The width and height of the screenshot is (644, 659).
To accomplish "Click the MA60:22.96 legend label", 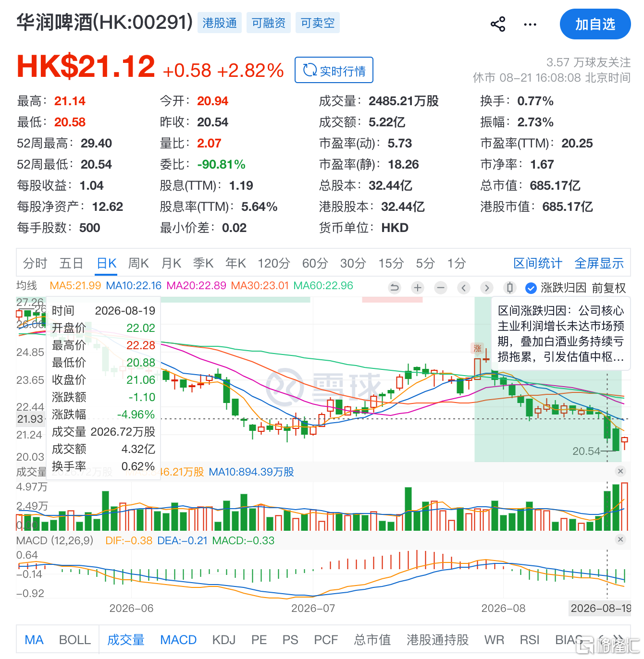I will (323, 285).
